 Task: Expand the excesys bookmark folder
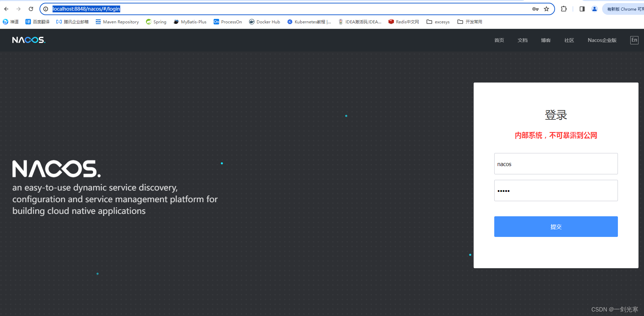click(438, 22)
